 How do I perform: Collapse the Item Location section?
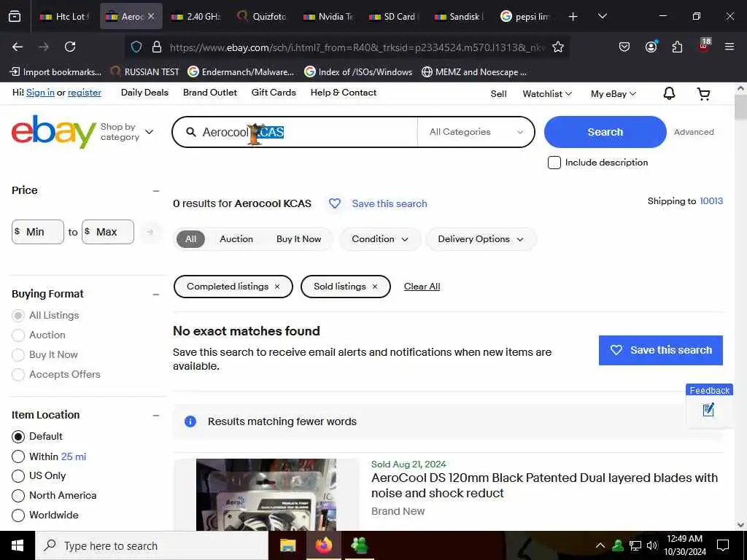click(156, 416)
